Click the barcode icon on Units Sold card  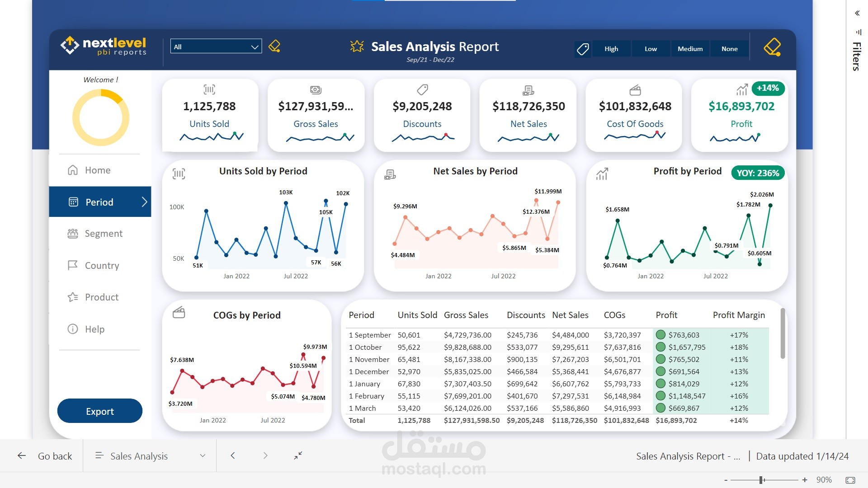[x=209, y=89]
